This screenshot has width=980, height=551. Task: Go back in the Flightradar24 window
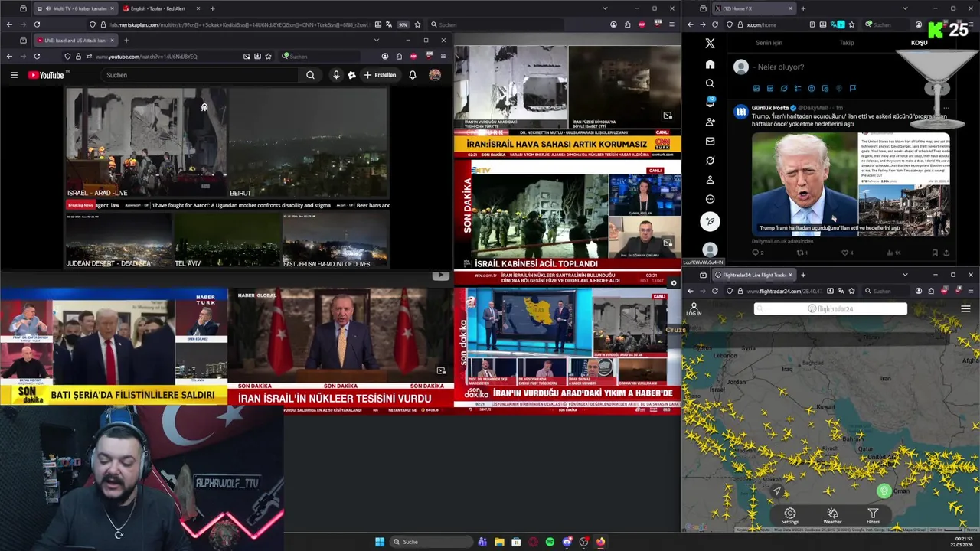[690, 291]
